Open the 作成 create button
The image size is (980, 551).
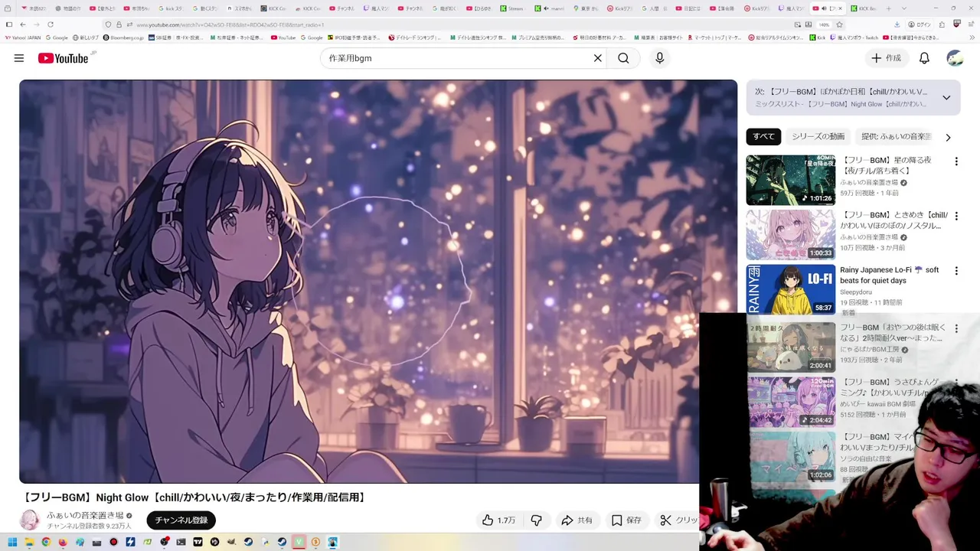887,58
